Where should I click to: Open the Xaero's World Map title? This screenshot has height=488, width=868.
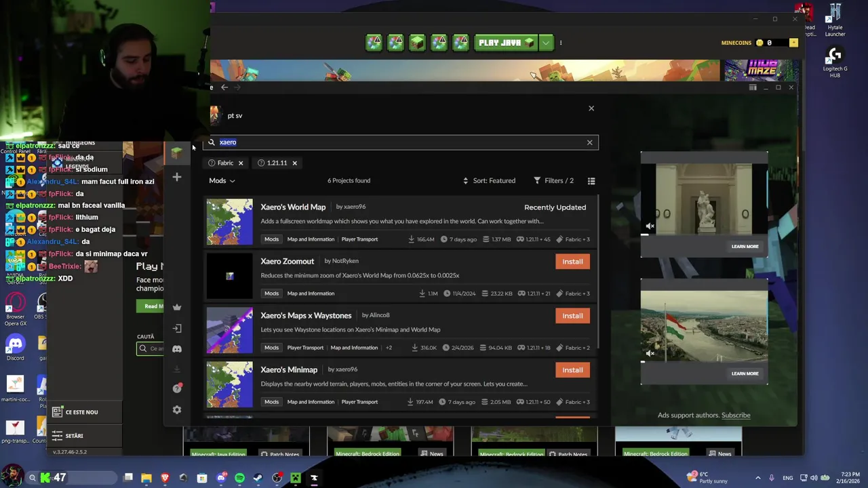pyautogui.click(x=293, y=207)
